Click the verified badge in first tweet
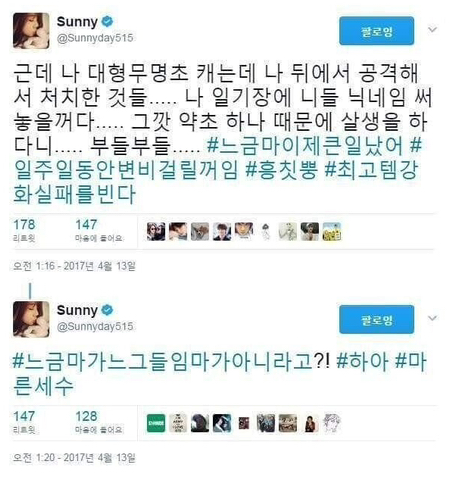The width and height of the screenshot is (460, 482). [x=107, y=22]
